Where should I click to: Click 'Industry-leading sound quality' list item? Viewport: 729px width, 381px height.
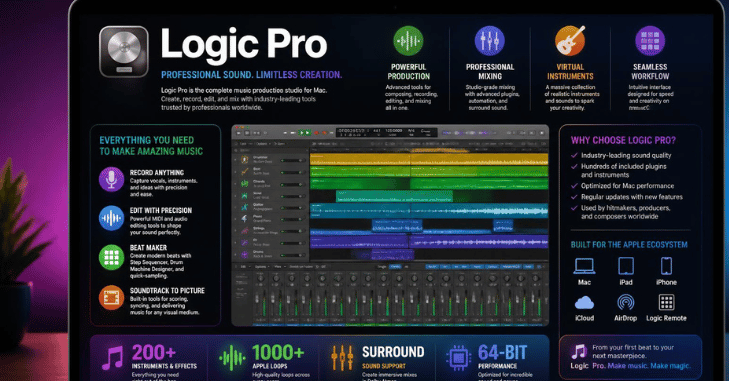coord(626,155)
